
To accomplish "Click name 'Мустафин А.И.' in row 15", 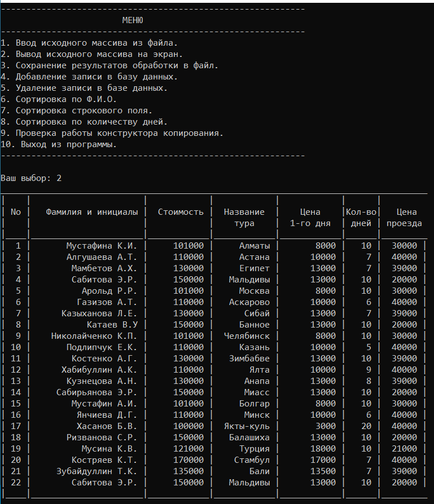I will click(104, 404).
